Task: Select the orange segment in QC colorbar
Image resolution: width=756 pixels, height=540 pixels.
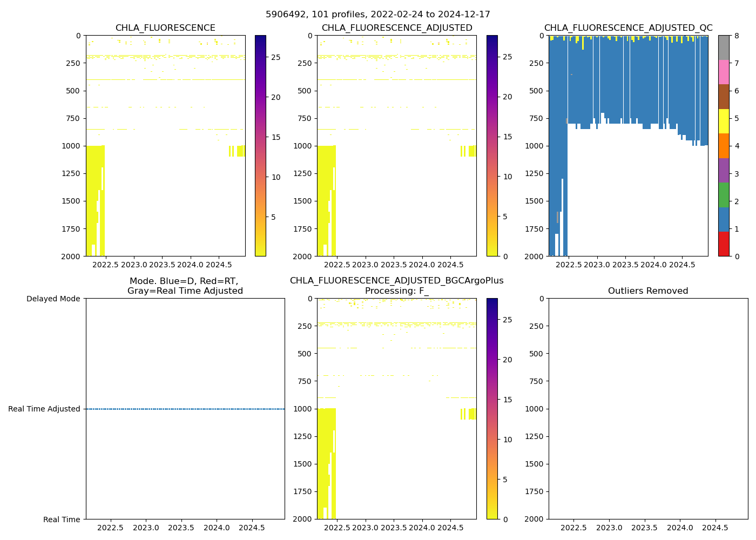Action: [x=724, y=146]
